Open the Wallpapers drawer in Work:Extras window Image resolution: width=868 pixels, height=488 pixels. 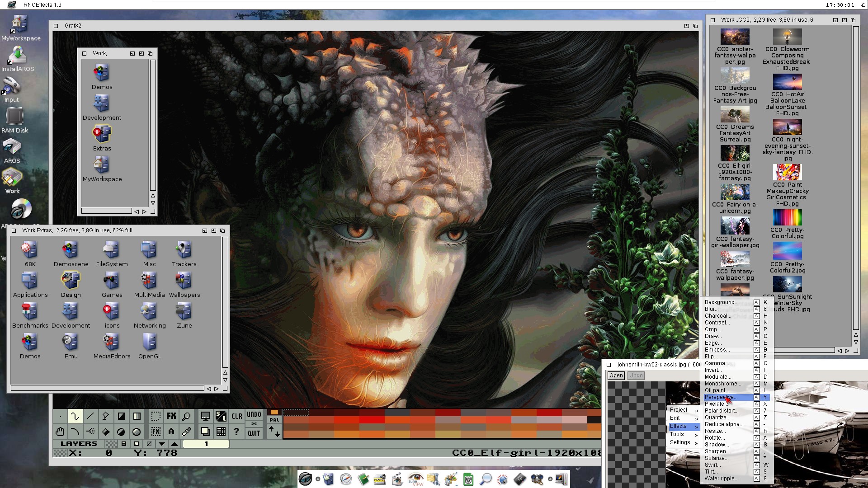pyautogui.click(x=184, y=285)
